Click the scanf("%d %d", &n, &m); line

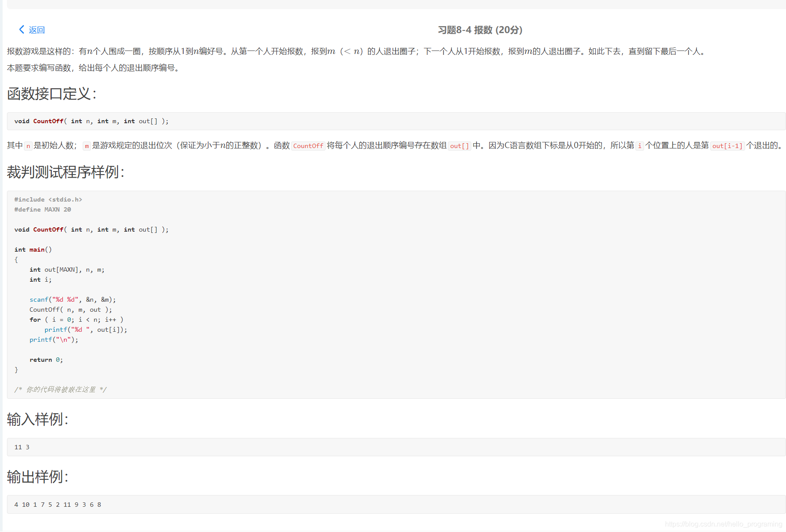point(73,300)
